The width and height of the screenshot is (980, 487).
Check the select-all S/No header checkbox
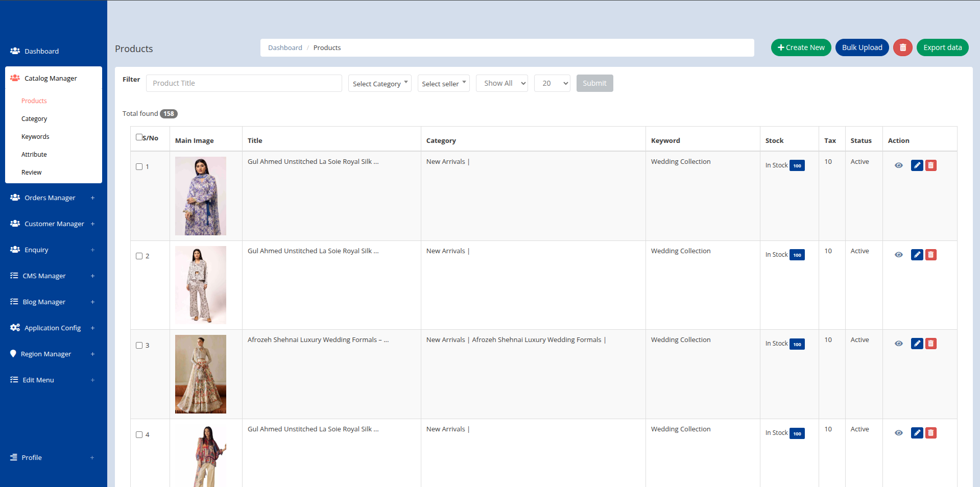coord(139,137)
